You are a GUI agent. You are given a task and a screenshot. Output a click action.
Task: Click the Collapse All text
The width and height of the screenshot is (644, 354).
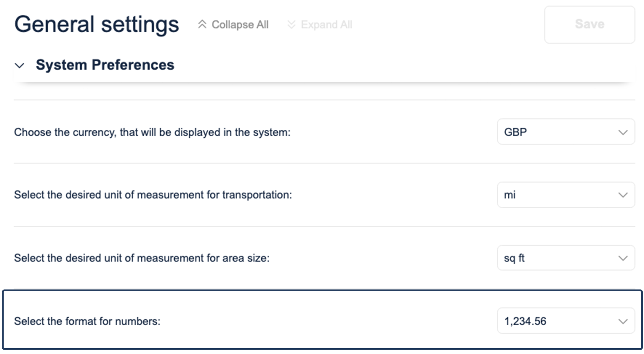coord(240,24)
